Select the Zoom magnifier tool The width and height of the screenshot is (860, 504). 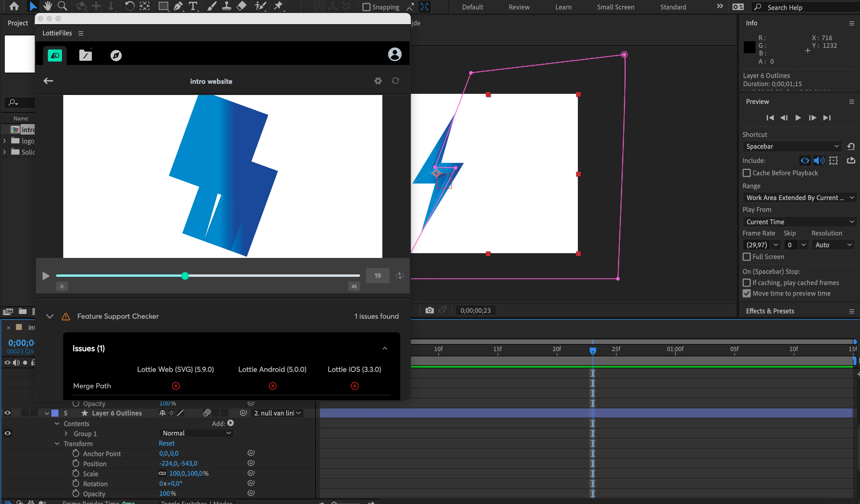tap(63, 6)
